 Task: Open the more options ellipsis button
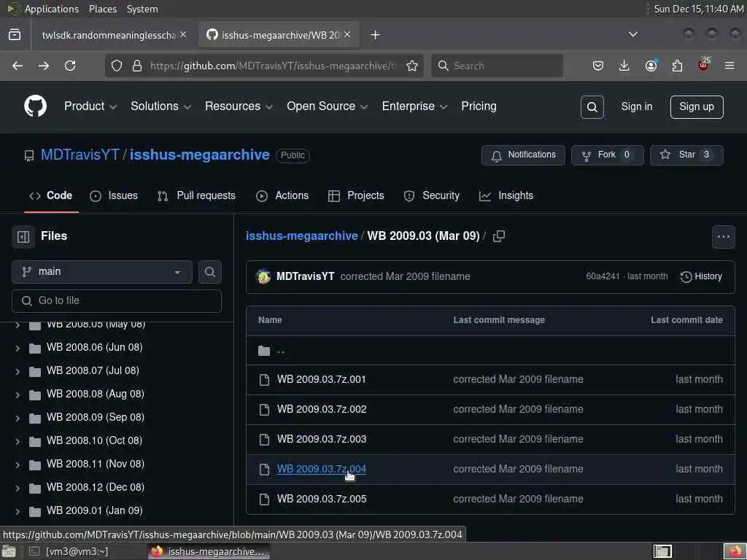pos(723,237)
